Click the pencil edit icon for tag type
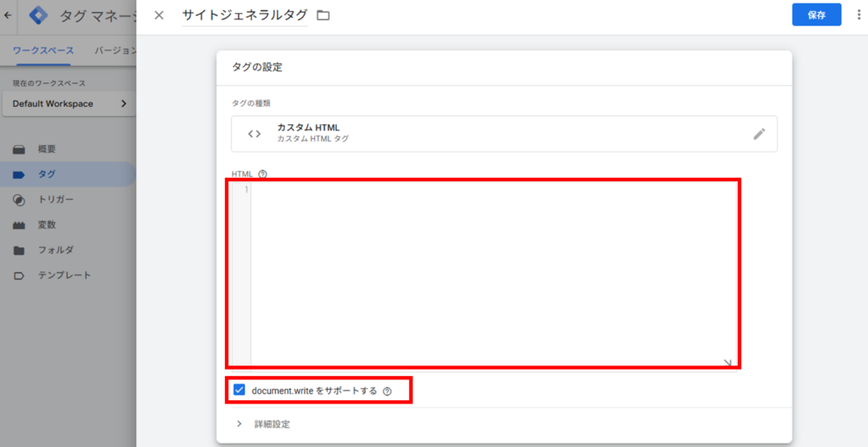The image size is (868, 447). coord(759,134)
